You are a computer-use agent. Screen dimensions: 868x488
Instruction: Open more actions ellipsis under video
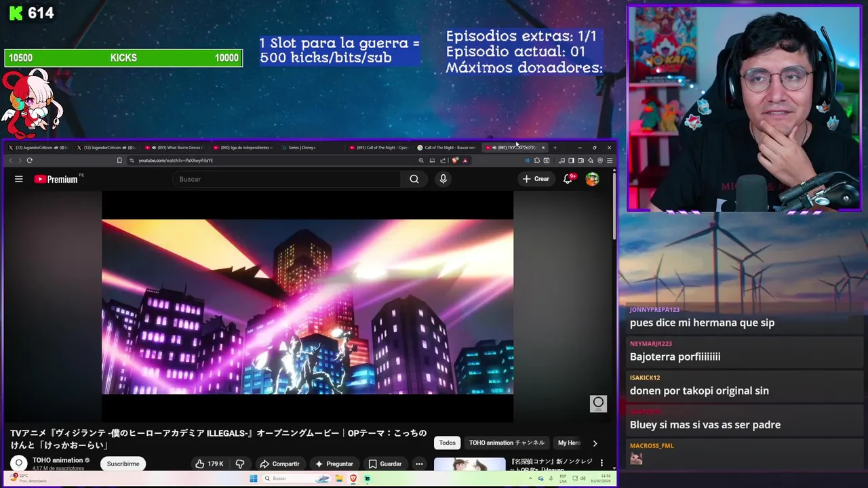[x=419, y=464]
